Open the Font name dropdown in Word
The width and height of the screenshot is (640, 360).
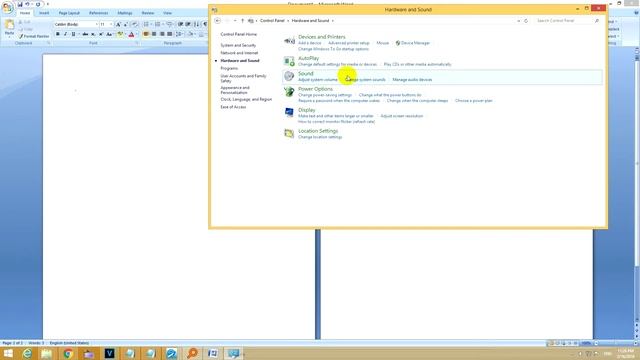[96, 24]
